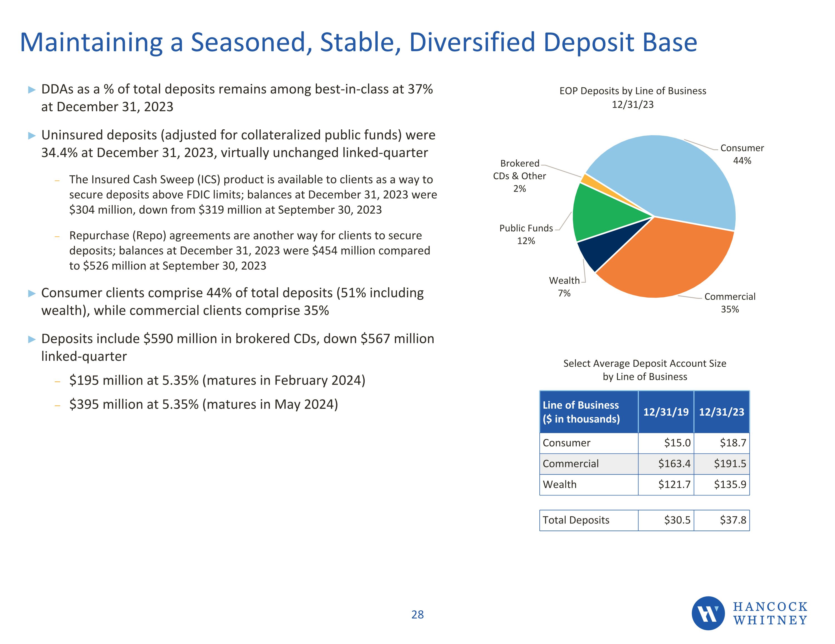Click the Commercial row in table

point(570,464)
